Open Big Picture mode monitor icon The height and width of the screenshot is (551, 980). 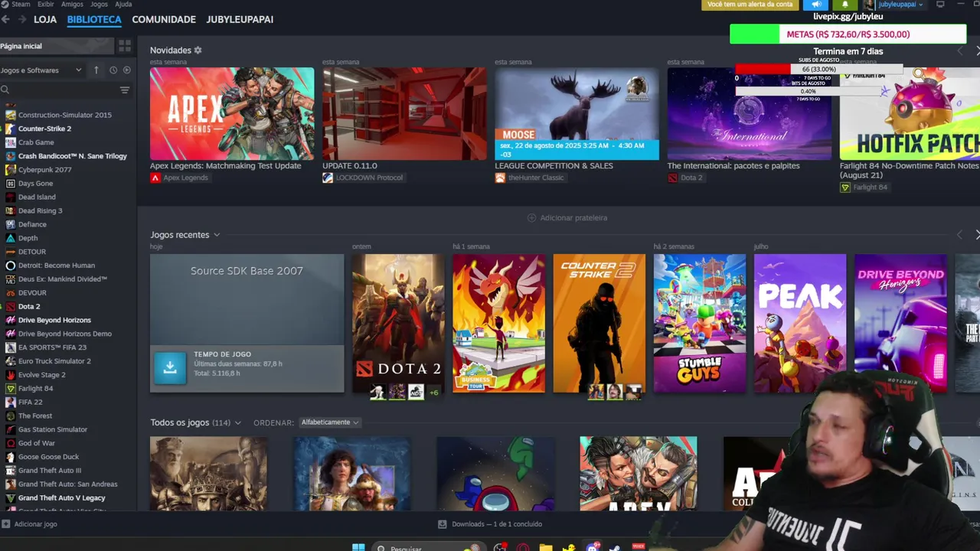(940, 5)
